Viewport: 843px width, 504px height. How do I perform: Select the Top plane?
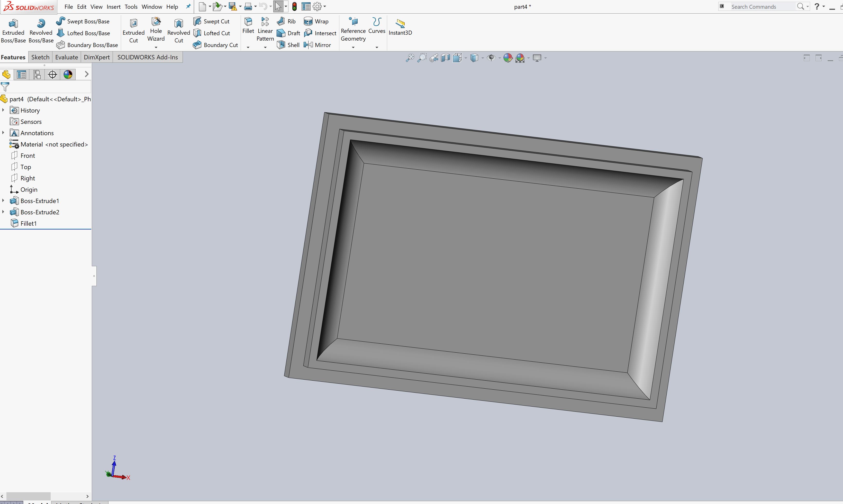click(x=25, y=167)
